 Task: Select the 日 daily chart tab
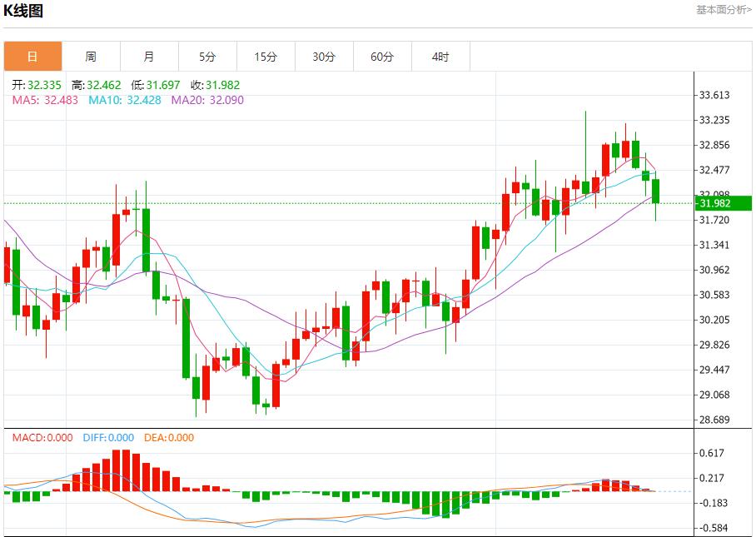pos(32,57)
